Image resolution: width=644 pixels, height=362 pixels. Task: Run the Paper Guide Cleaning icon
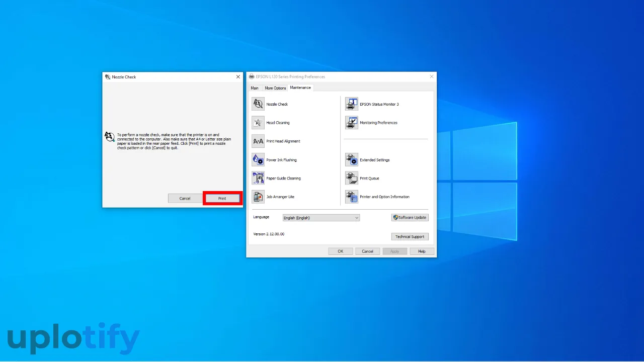[258, 178]
